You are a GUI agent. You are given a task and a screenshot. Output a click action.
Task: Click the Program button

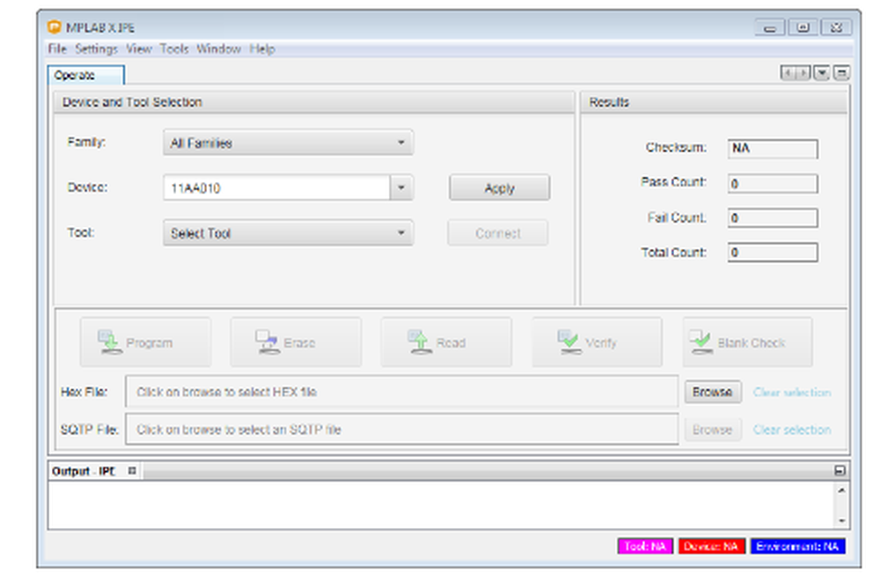[145, 342]
